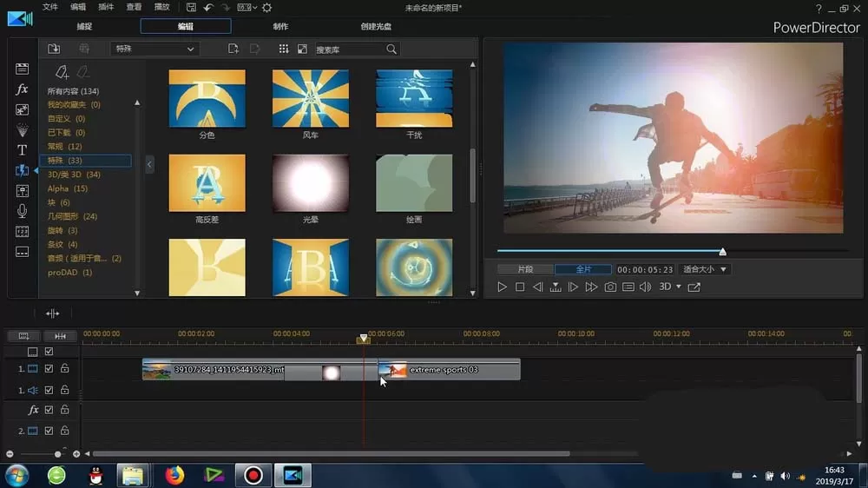Click the search magnifier icon
The image size is (868, 488).
(391, 49)
